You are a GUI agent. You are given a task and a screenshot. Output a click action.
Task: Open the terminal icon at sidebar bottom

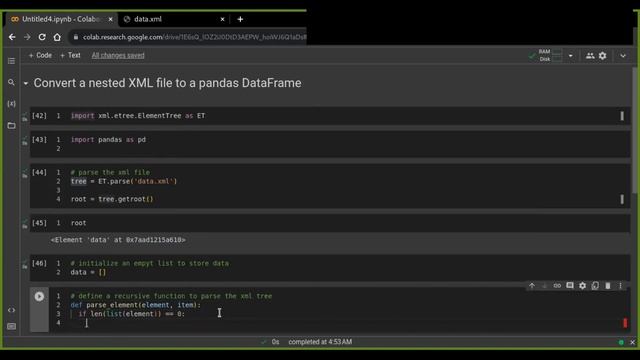click(11, 326)
